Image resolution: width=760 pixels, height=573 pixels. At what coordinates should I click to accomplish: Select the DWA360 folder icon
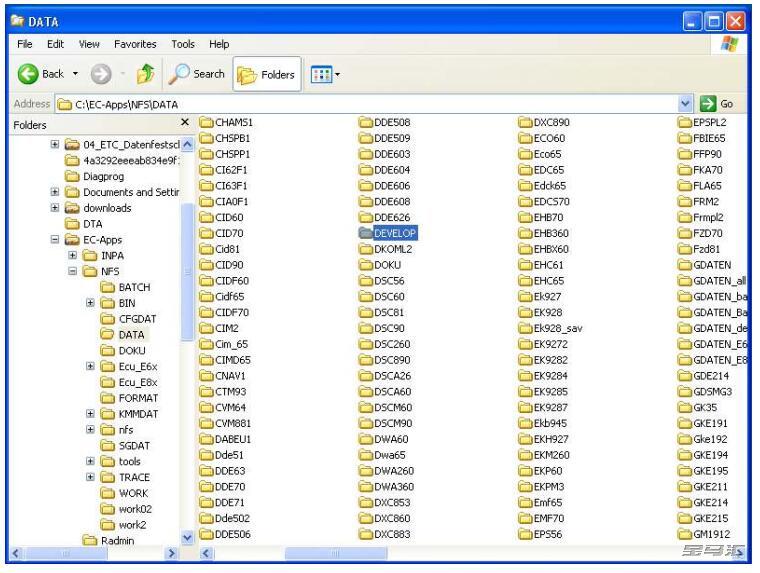366,486
